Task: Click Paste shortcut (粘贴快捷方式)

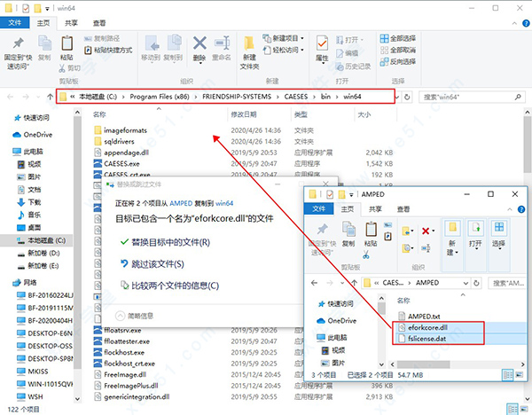Action: 108,50
